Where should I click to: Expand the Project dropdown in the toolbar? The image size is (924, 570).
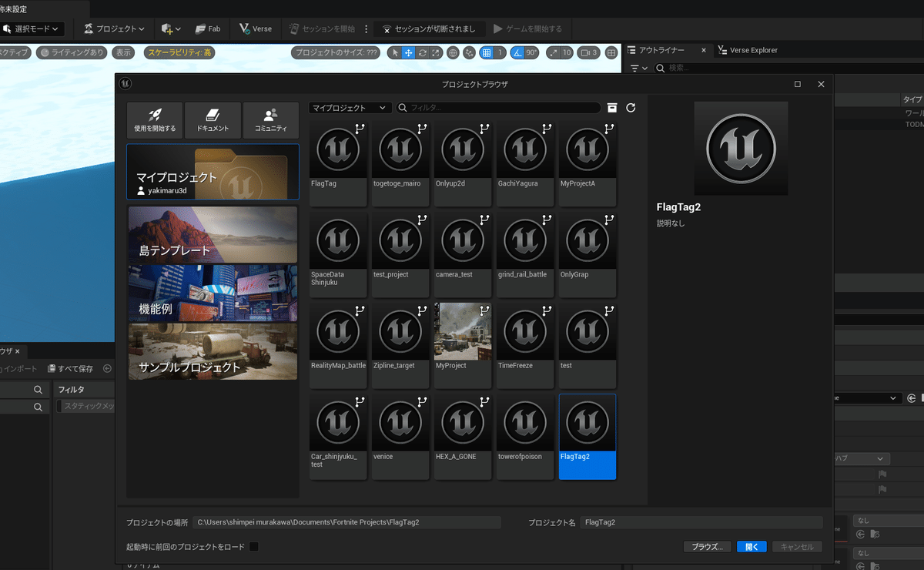click(115, 28)
